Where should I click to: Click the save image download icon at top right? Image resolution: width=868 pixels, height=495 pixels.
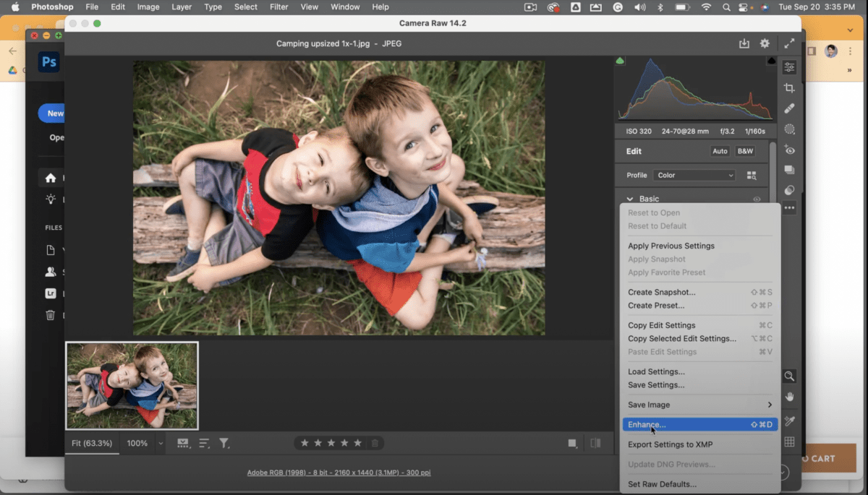pos(744,43)
